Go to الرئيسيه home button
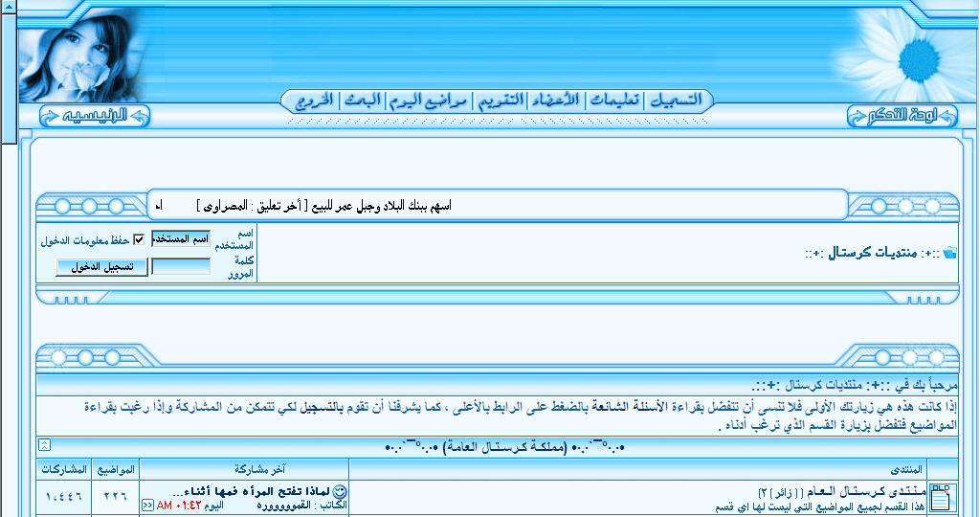 click(95, 116)
